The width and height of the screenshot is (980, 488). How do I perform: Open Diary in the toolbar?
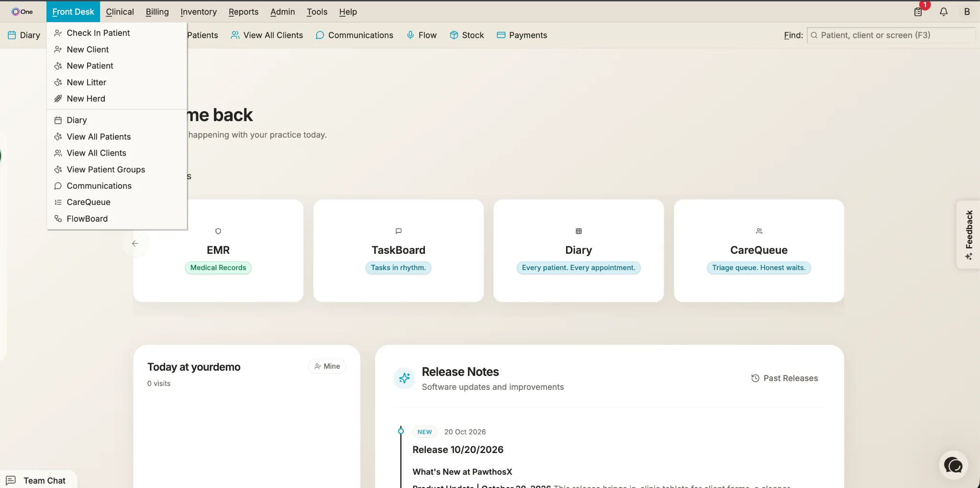24,35
